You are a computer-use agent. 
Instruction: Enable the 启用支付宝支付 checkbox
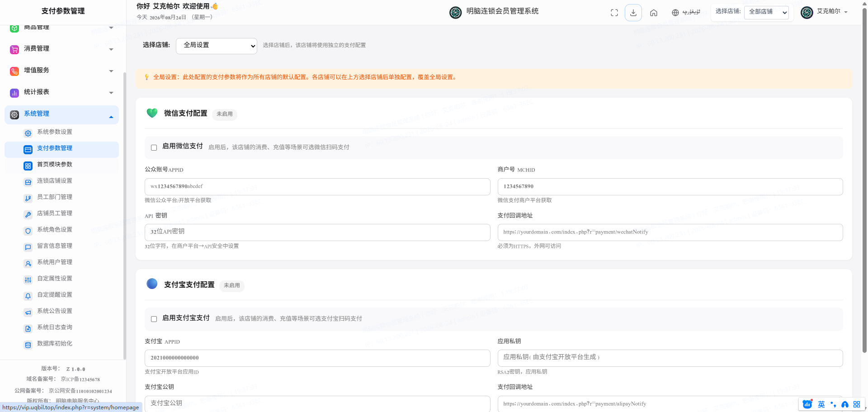coord(154,319)
